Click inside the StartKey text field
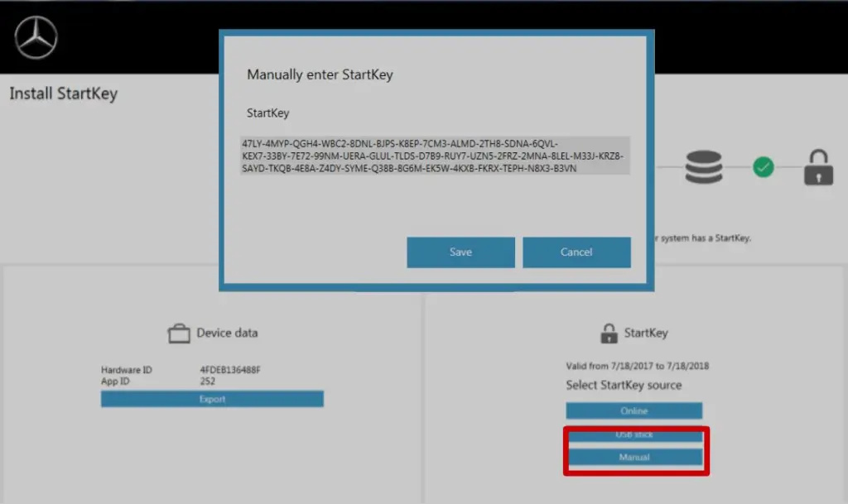 [435, 156]
